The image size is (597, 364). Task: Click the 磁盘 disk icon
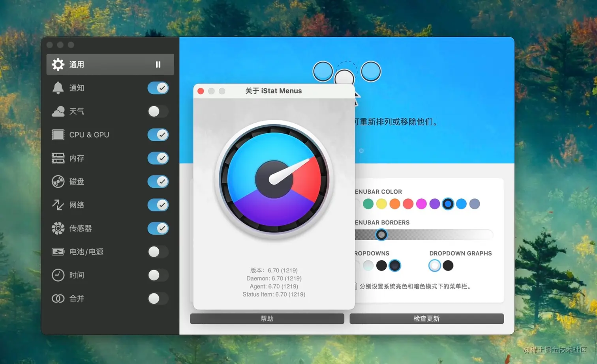tap(58, 181)
